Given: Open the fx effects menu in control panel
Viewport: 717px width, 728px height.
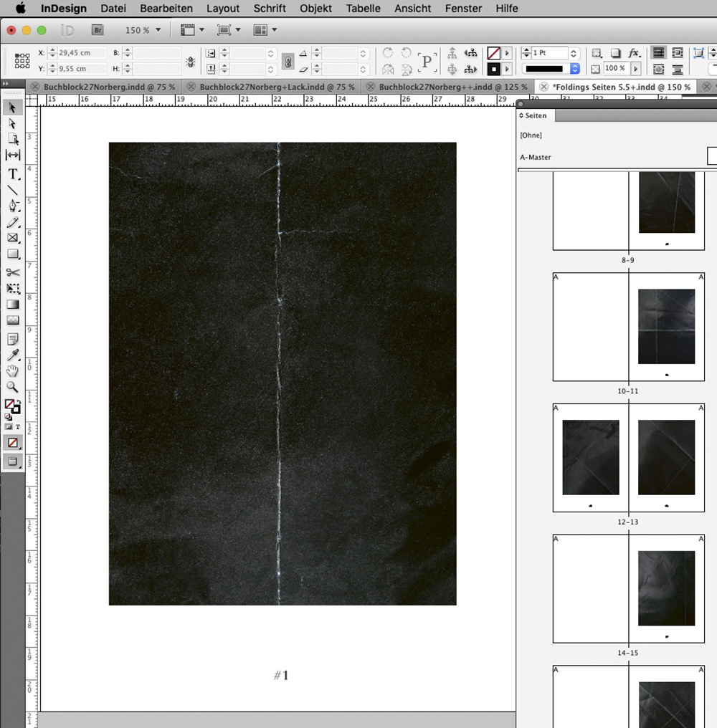Looking at the screenshot, I should point(634,53).
